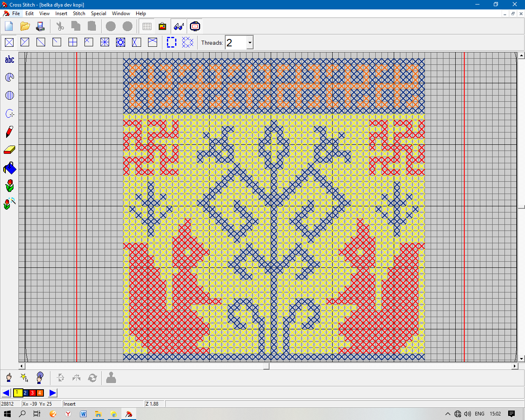The image size is (525, 420).
Task: Open the Threads count dropdown
Action: pyautogui.click(x=249, y=43)
